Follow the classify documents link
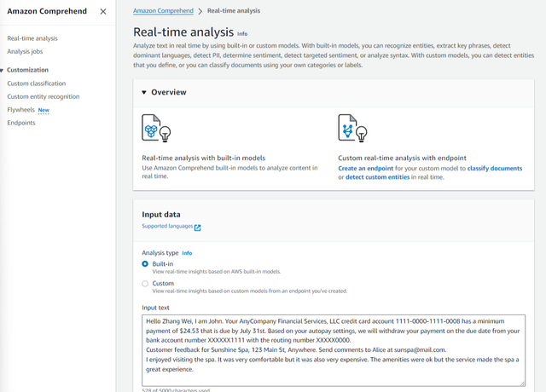This screenshot has height=392, width=546. pyautogui.click(x=494, y=169)
